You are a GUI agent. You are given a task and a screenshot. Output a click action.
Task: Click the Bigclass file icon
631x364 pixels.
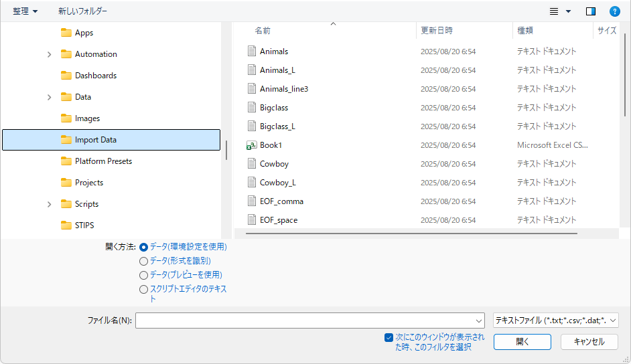251,107
